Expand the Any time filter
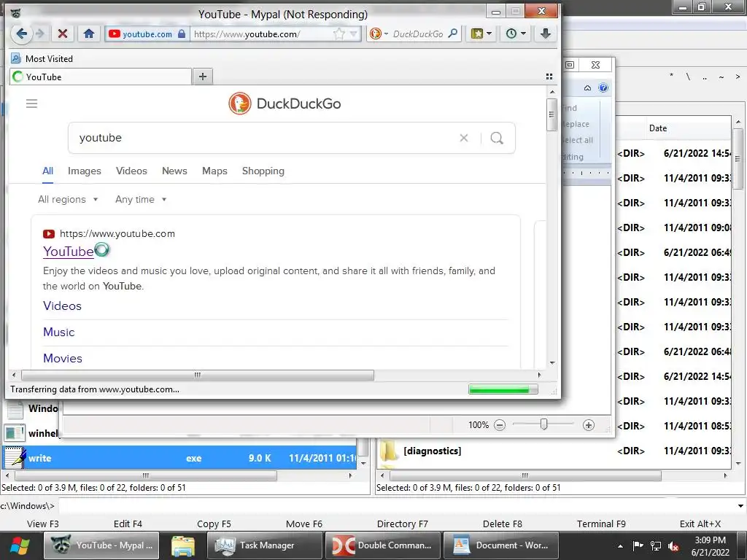747x560 pixels. 141,200
